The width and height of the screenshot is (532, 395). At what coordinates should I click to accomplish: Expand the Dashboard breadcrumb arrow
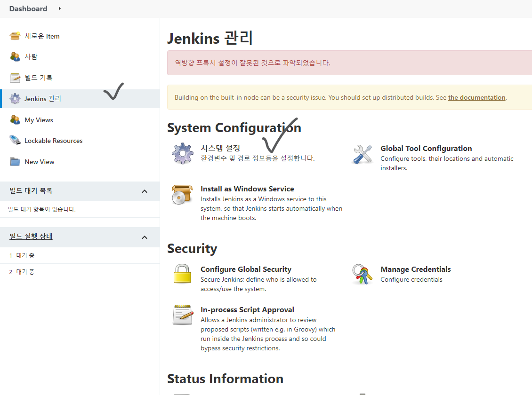[60, 8]
